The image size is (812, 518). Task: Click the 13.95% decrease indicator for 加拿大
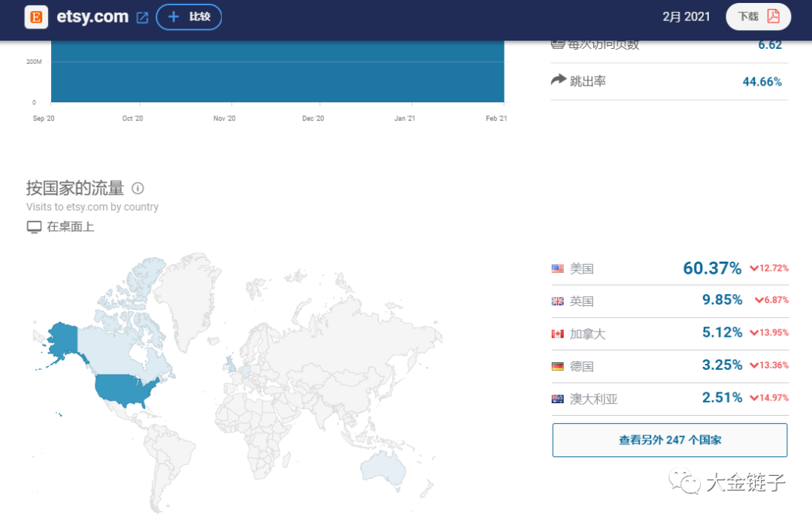pyautogui.click(x=769, y=332)
